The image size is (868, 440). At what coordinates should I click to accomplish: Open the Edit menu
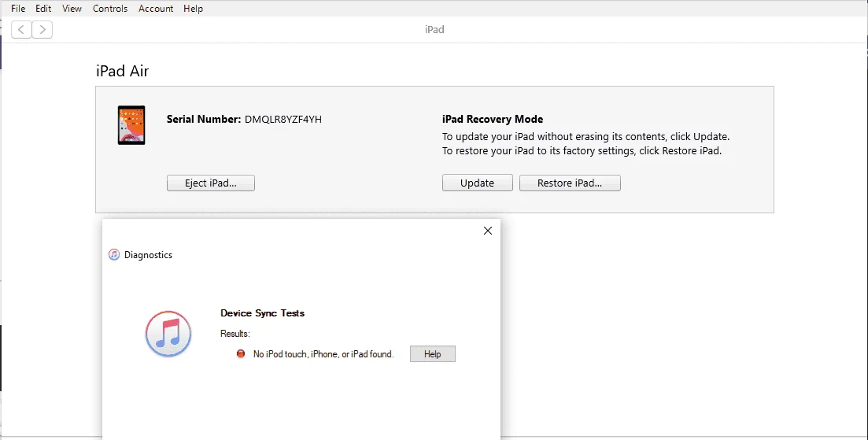[x=43, y=9]
